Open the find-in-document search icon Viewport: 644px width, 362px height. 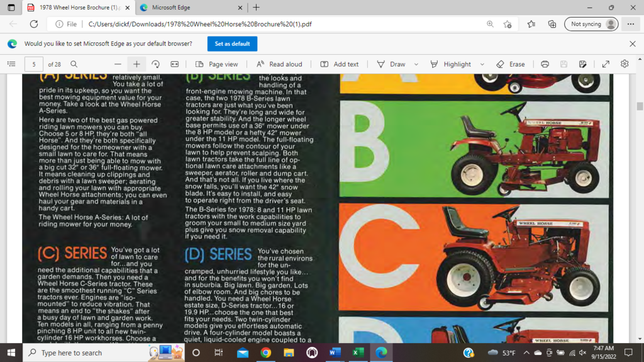(x=74, y=64)
